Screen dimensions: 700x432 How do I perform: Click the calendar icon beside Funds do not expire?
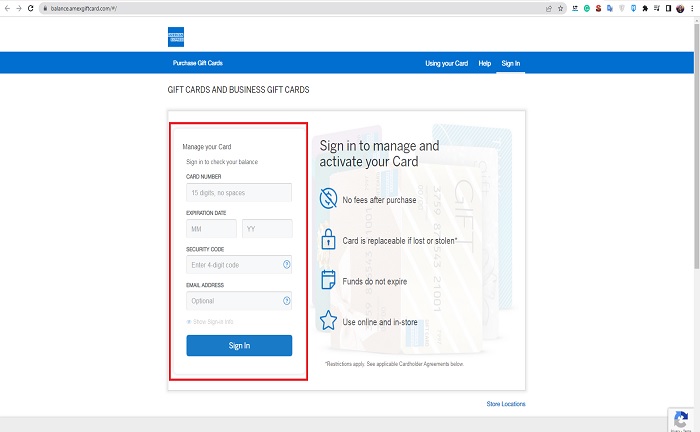pos(328,280)
